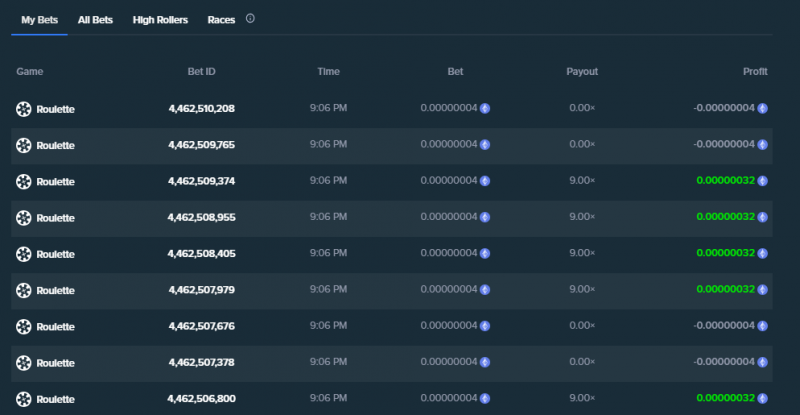Open the High Rollers tab
800x415 pixels.
point(160,20)
